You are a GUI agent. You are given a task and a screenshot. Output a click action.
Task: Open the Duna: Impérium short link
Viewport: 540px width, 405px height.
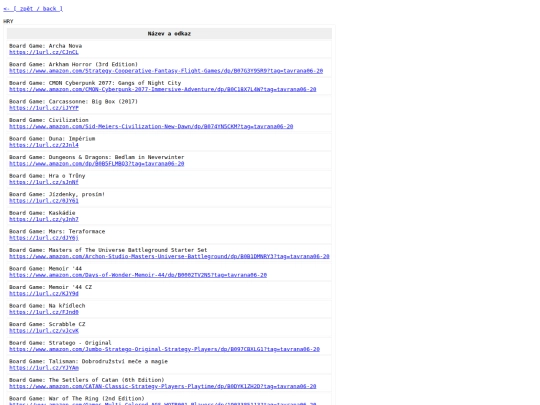pyautogui.click(x=44, y=145)
